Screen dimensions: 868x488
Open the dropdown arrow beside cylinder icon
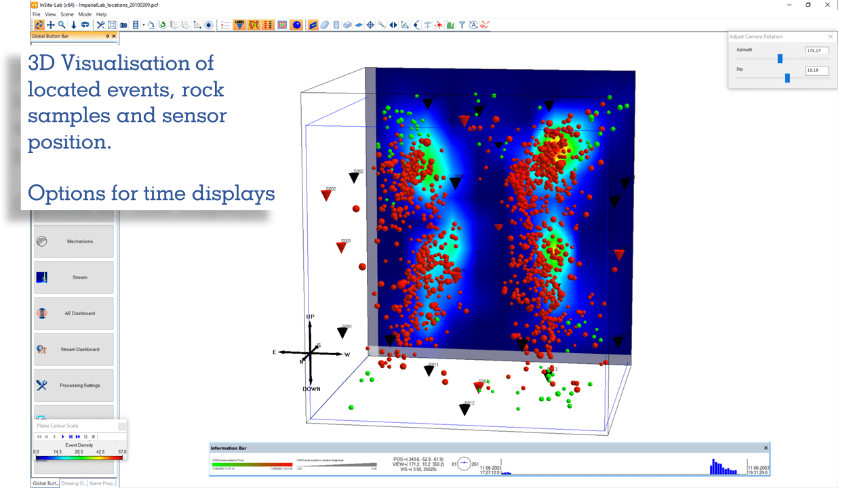[143, 25]
